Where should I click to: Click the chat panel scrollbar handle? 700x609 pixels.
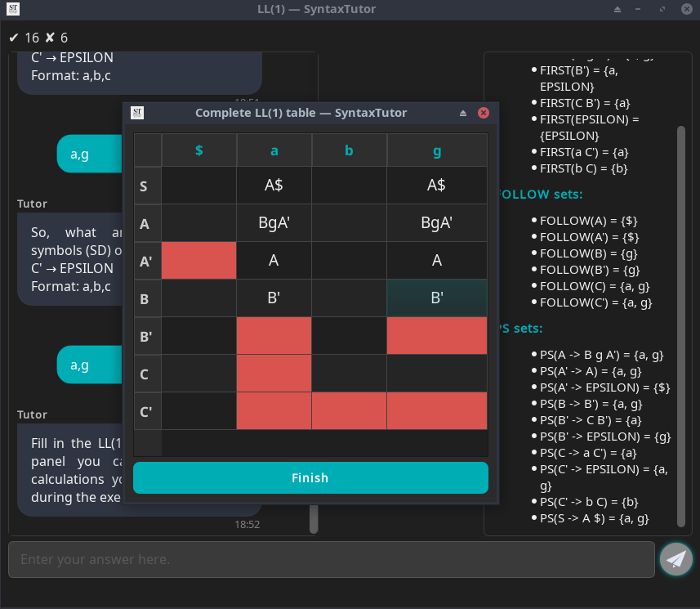click(314, 519)
